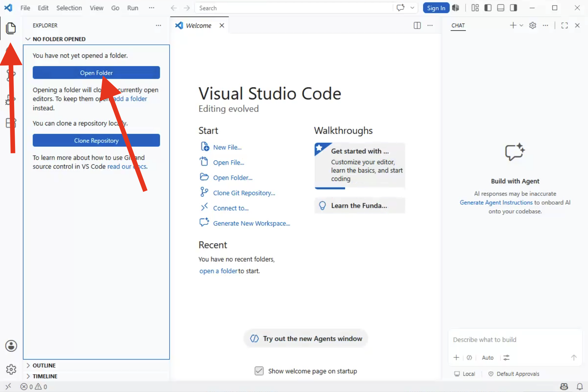Open Explorer Views and More Actions ellipsis

(158, 25)
